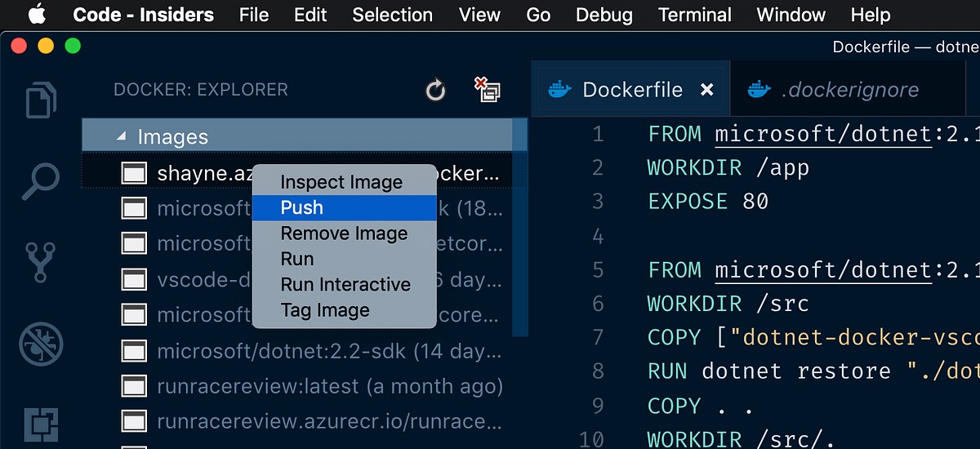Image resolution: width=980 pixels, height=449 pixels.
Task: Close the Dockerfile tab
Action: click(707, 90)
